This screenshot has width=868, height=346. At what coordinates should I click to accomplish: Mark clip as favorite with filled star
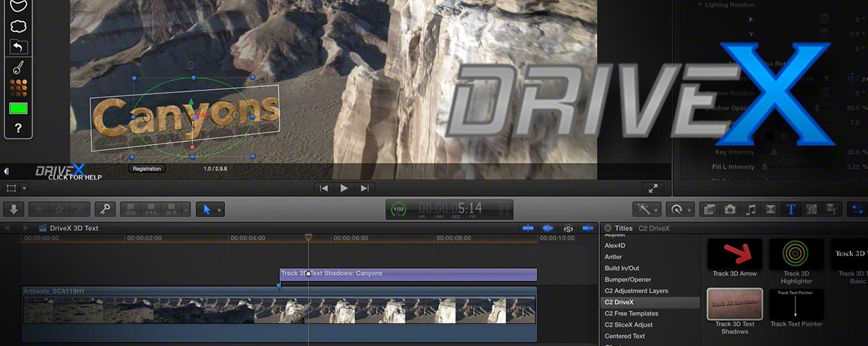coord(40,209)
